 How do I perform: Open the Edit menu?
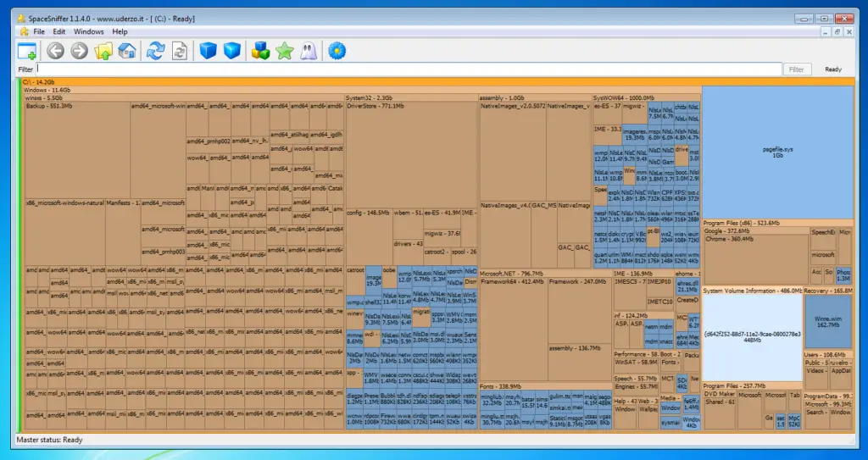click(59, 32)
